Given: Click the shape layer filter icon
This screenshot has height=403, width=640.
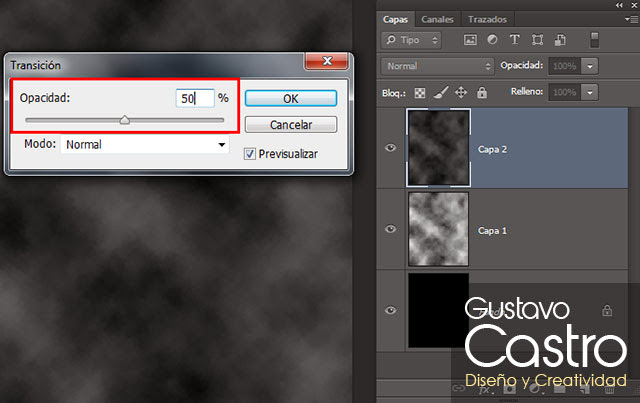Looking at the screenshot, I should (x=538, y=41).
